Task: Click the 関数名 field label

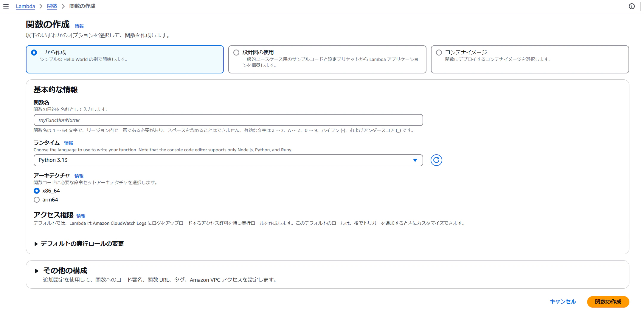Action: point(41,102)
